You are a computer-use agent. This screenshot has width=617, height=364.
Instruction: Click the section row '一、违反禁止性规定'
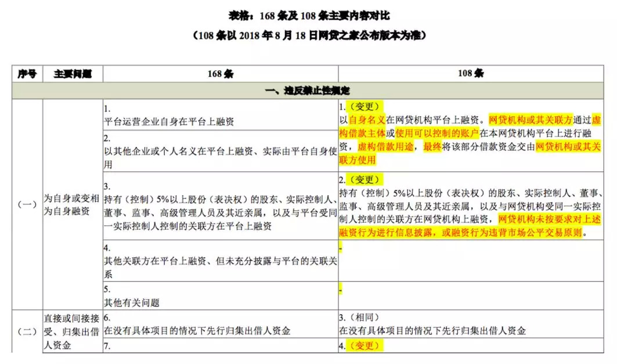(308, 91)
